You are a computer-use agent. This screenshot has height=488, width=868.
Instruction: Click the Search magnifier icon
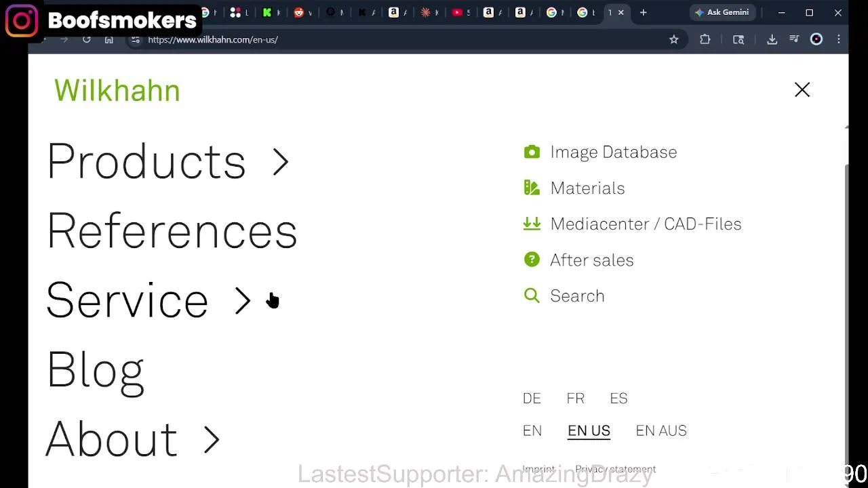(532, 296)
